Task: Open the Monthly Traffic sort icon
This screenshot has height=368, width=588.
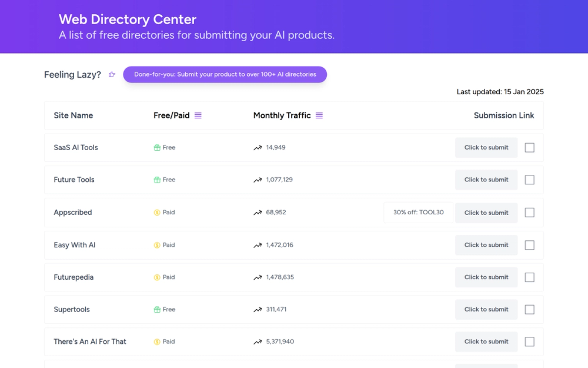Action: click(x=319, y=115)
